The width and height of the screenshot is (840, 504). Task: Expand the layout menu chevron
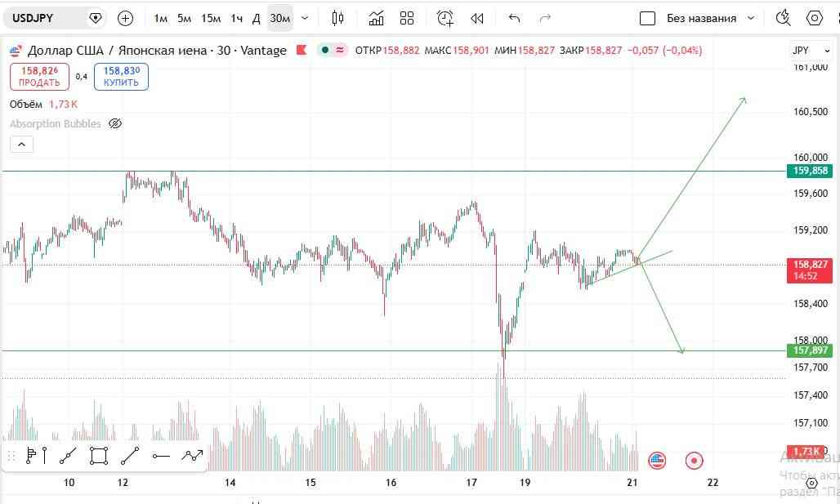tap(751, 18)
